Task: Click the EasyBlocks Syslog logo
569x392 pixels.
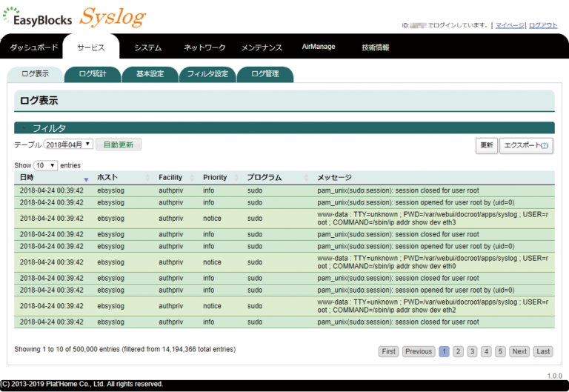Action: (74, 16)
